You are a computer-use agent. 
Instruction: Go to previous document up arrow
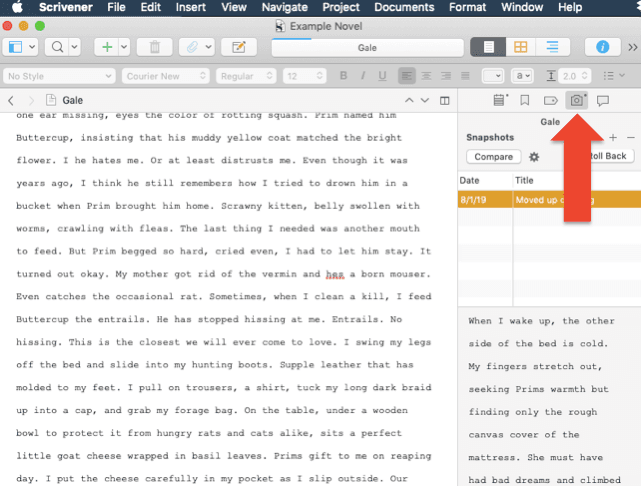click(x=409, y=101)
